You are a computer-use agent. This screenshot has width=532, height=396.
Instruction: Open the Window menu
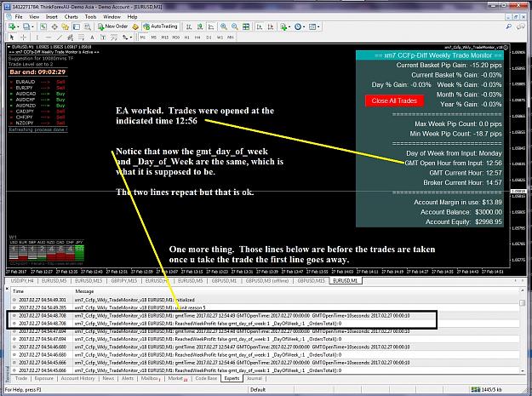(112, 17)
